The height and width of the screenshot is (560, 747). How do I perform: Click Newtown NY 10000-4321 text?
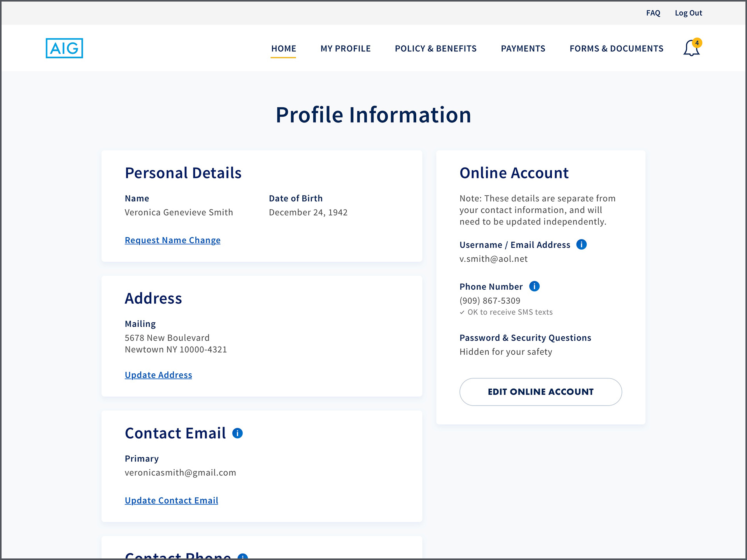pyautogui.click(x=176, y=350)
